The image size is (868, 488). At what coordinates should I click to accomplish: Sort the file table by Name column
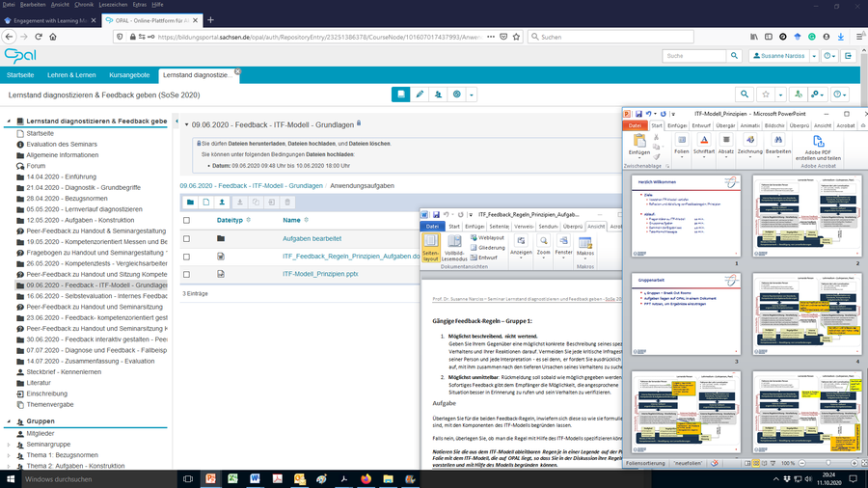291,220
